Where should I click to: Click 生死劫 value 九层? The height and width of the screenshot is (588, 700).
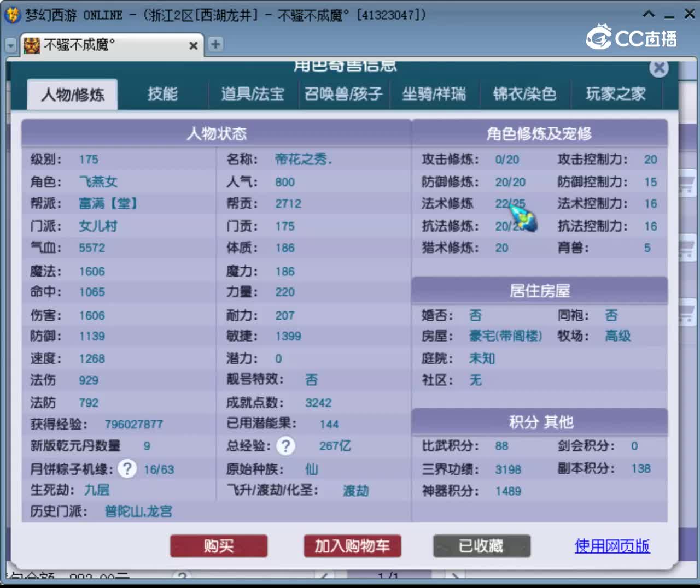97,490
